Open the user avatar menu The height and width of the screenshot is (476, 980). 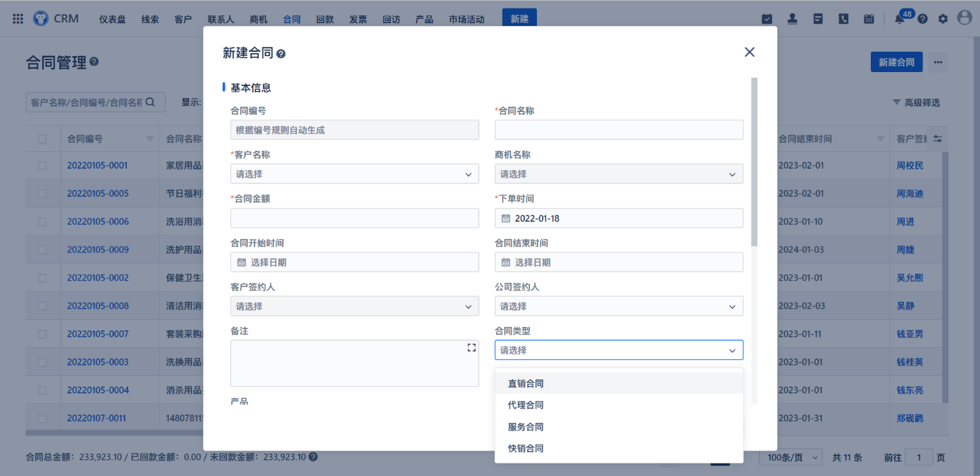[965, 19]
